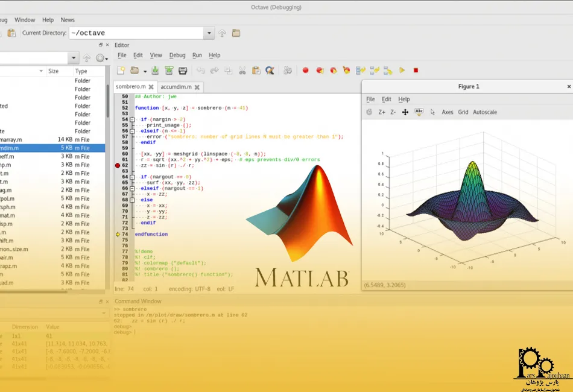This screenshot has width=573, height=392.
Task: Toggle the red breakpoint icon in toolbar
Action: 306,71
